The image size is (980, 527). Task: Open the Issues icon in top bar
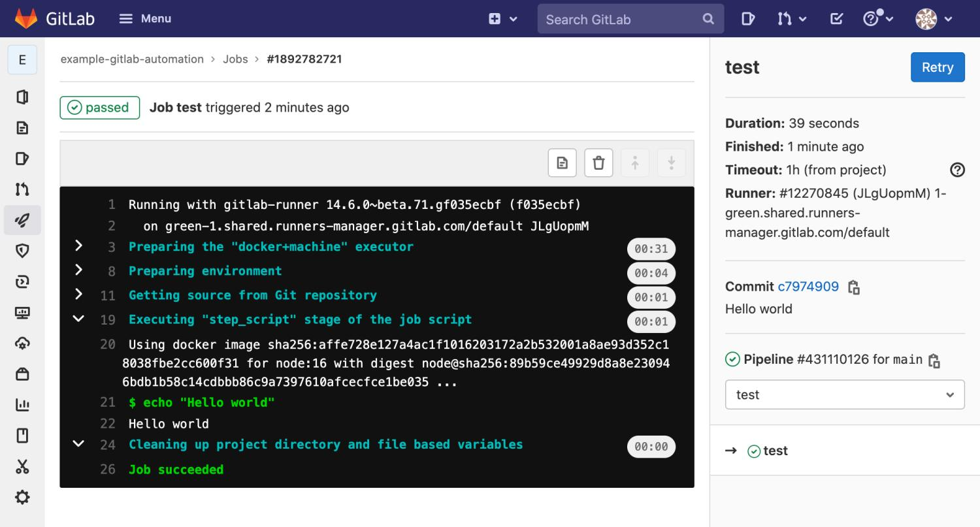pos(748,19)
